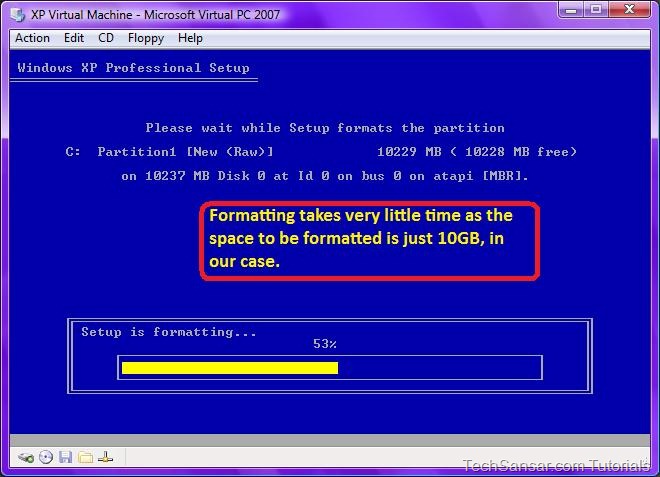The width and height of the screenshot is (660, 477).
Task: Open the Floppy menu
Action: (x=146, y=38)
